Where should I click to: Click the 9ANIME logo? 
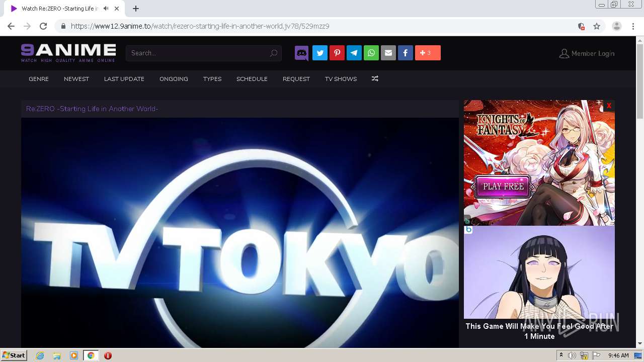(68, 53)
